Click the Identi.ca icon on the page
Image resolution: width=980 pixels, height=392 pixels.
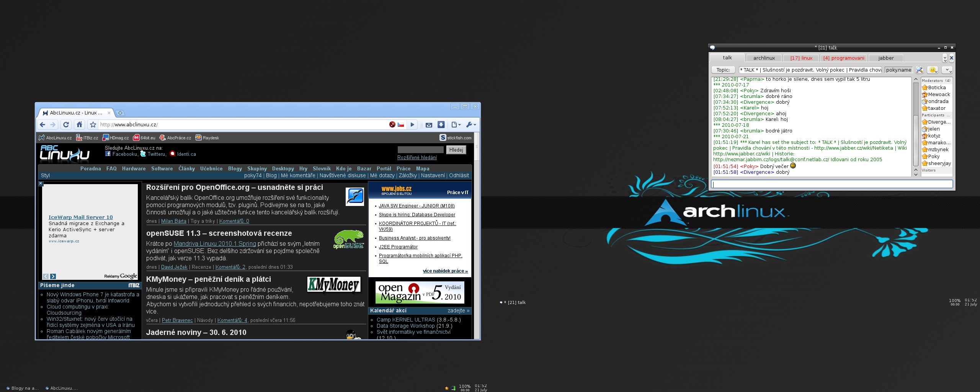click(173, 154)
